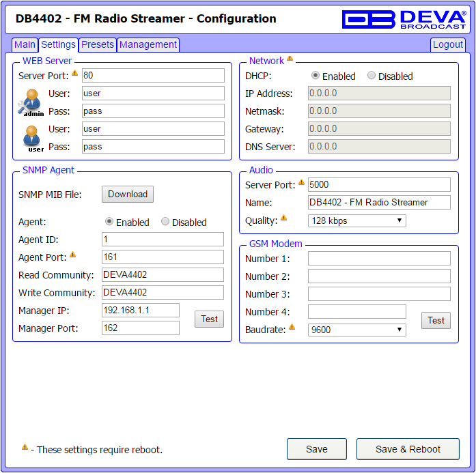
Task: Click the Save & Reboot button
Action: pos(408,449)
